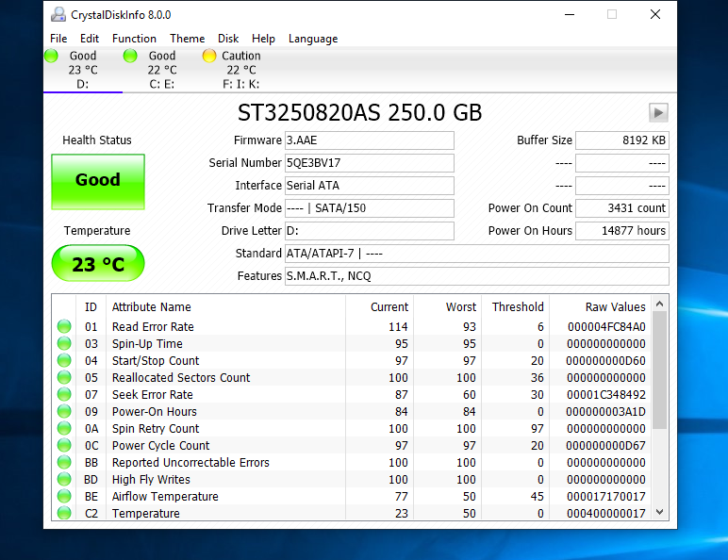Open the Language menu
This screenshot has width=728, height=560.
coord(313,39)
